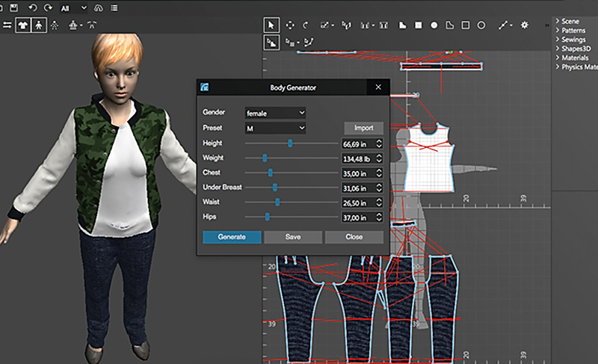The height and width of the screenshot is (364, 598).
Task: Click the Waist slider handle
Action: (x=277, y=202)
